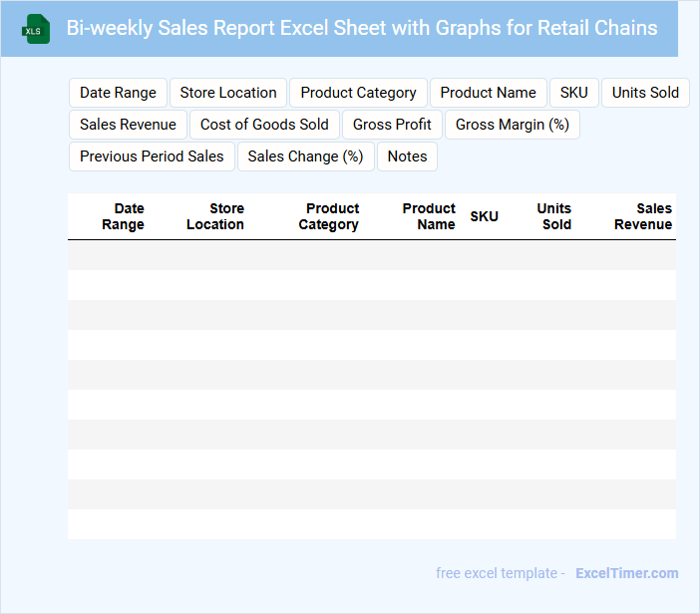The height and width of the screenshot is (614, 700).
Task: Click the green XLS file icon
Action: [36, 29]
